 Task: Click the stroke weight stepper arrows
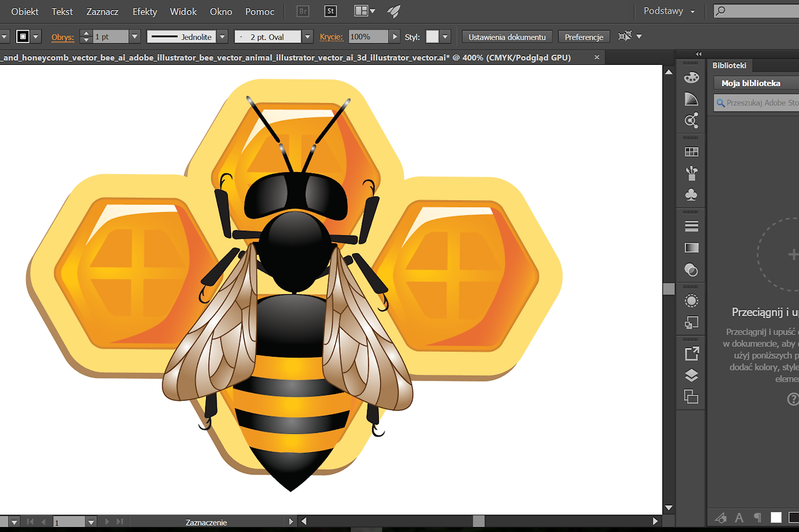pos(86,37)
